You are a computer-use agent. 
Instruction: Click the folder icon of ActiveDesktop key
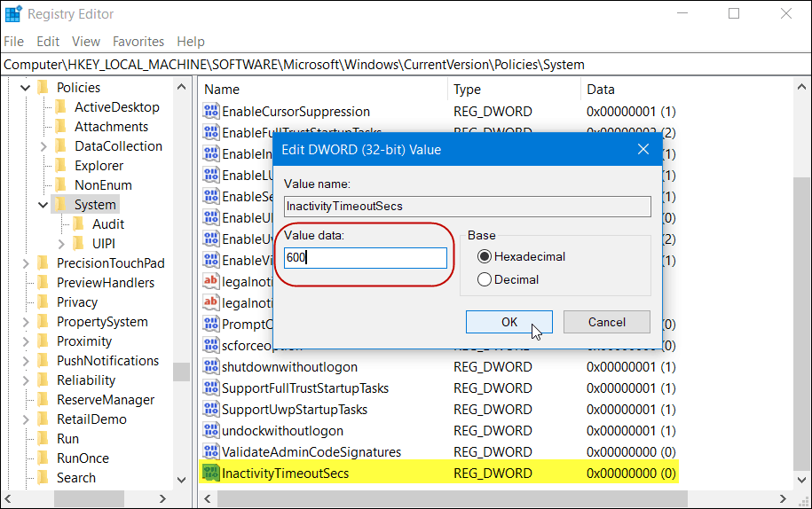pyautogui.click(x=61, y=107)
